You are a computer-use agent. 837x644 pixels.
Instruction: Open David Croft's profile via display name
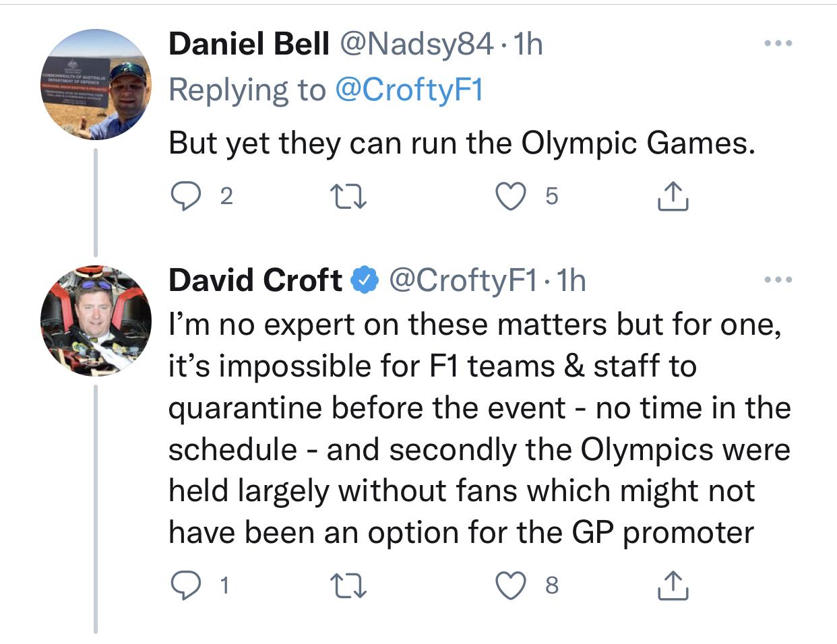[255, 280]
